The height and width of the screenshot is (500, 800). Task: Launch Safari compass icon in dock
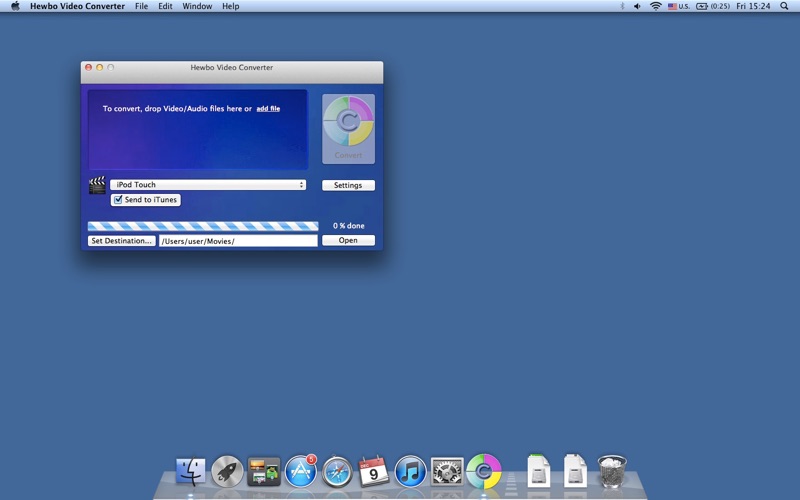[337, 471]
